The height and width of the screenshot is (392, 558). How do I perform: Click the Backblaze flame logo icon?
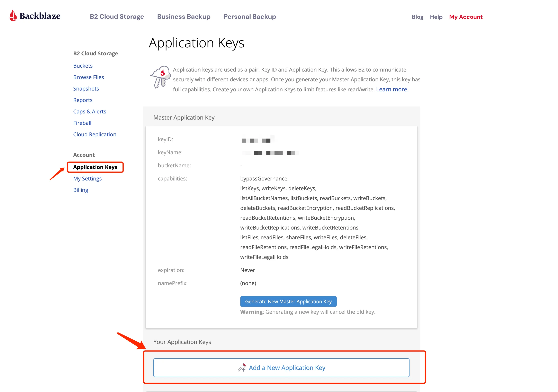click(x=13, y=16)
